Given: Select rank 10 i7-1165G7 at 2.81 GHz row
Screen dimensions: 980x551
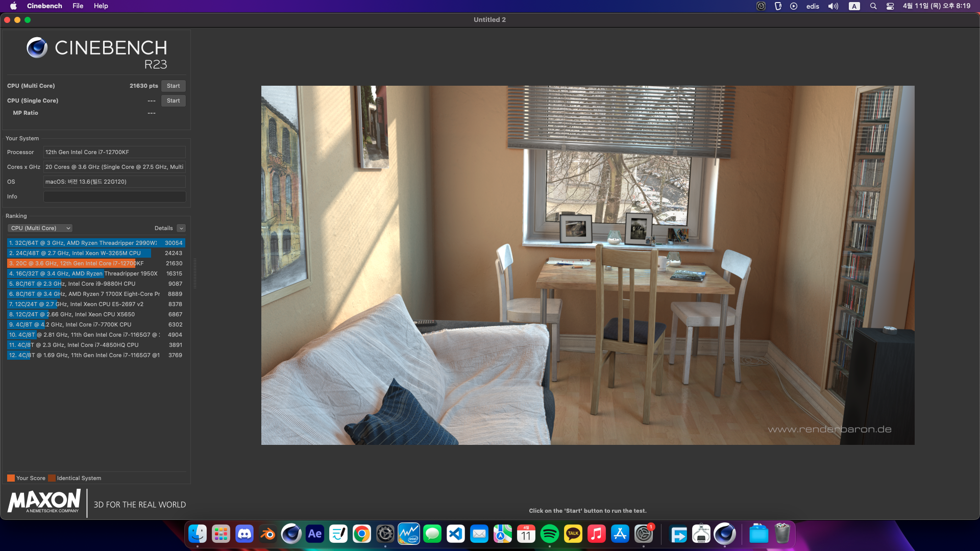Looking at the screenshot, I should pos(96,335).
